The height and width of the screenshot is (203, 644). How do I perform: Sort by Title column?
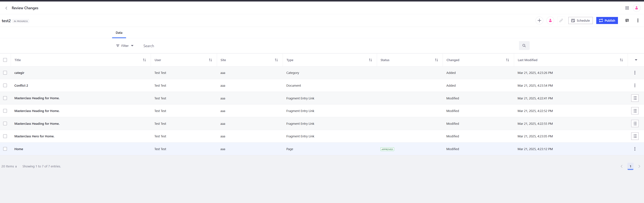point(144,60)
